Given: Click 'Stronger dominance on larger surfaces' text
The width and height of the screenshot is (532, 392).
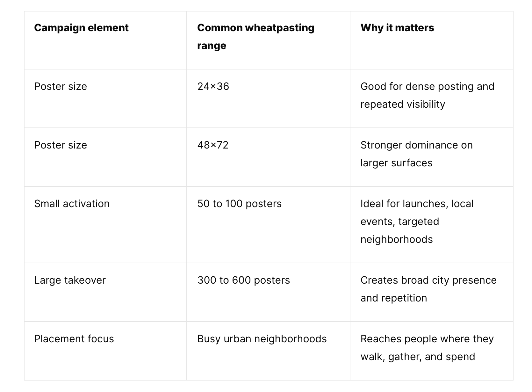Looking at the screenshot, I should tap(417, 154).
